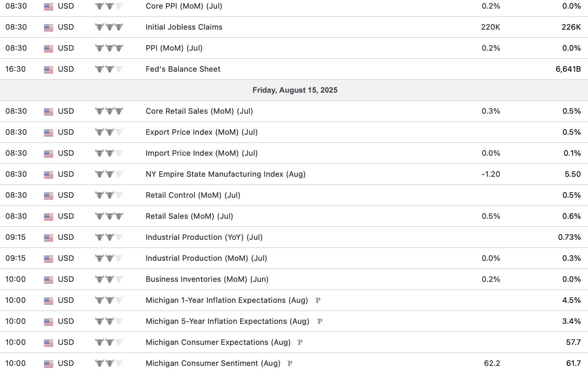Click the 'P' icon next to Michigan Consumer Expectations
The image size is (588, 370).
pos(300,342)
